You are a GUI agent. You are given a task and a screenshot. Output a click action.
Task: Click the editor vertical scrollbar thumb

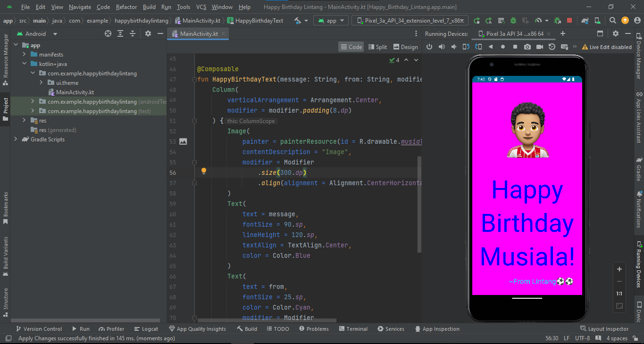coord(419,205)
